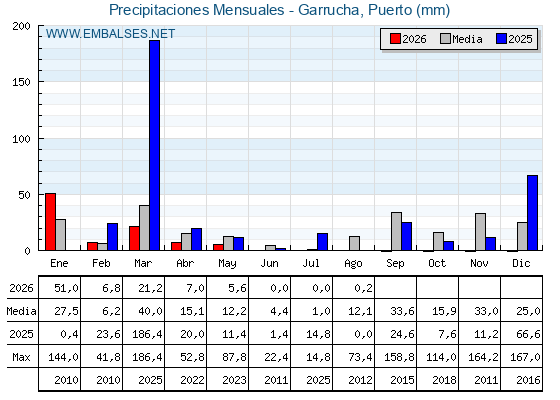Image resolution: width=560 pixels, height=400 pixels.
Task: Click the Mar month axis label
Action: tap(143, 263)
